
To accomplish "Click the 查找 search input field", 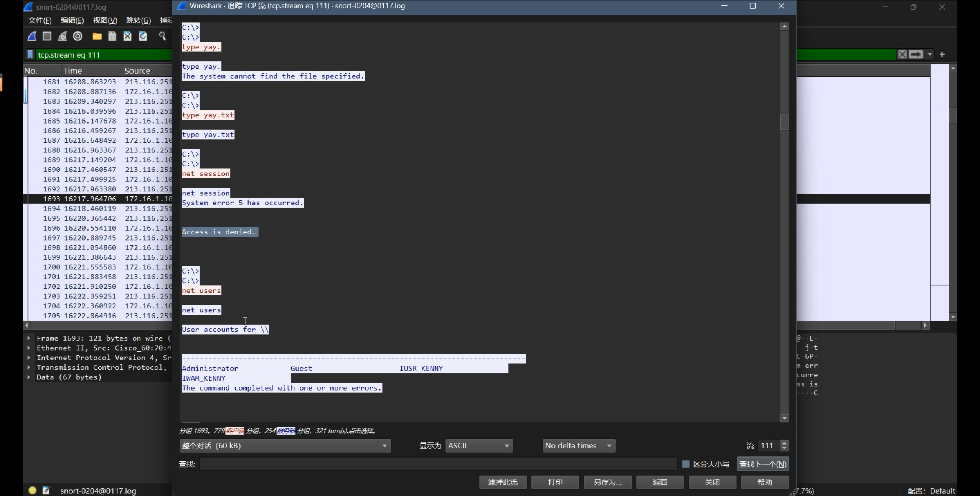I will 437,464.
